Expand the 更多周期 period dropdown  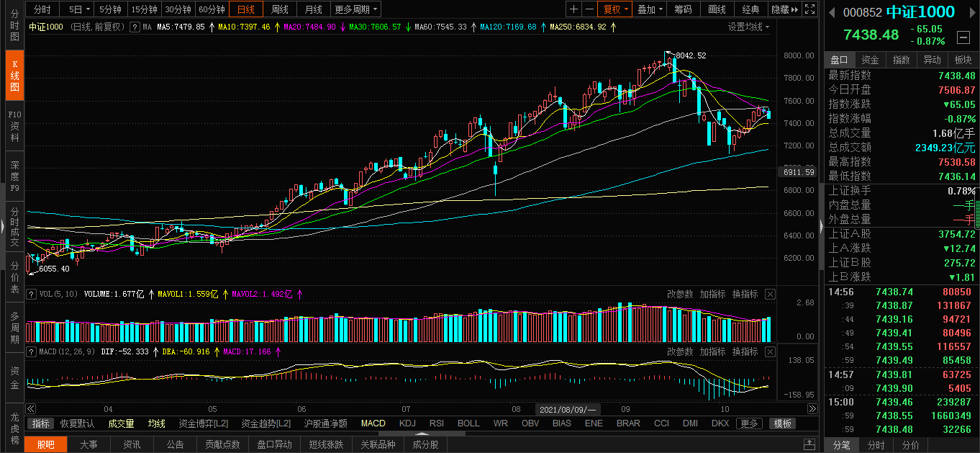coord(356,9)
